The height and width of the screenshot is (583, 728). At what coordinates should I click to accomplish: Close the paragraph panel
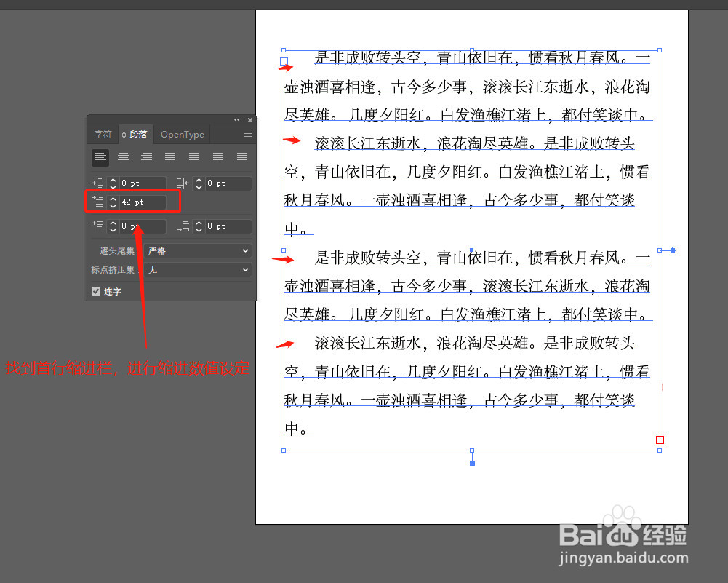pos(250,120)
